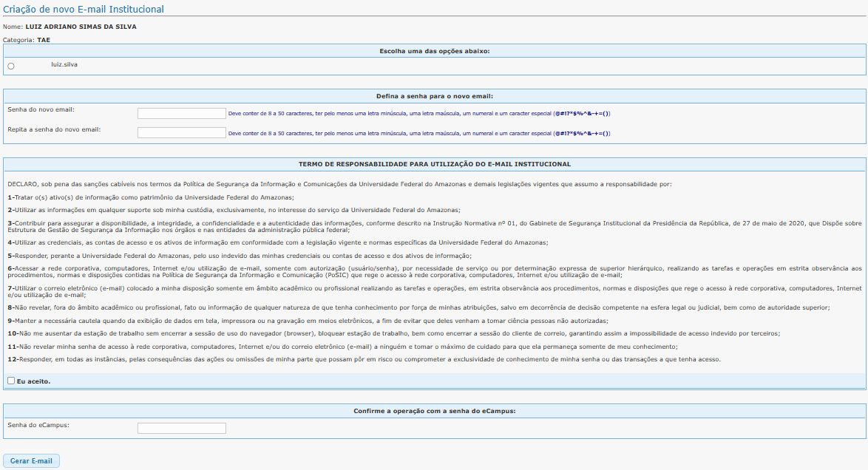
Task: Click the Repita a senha do novo email label
Action: 54,129
